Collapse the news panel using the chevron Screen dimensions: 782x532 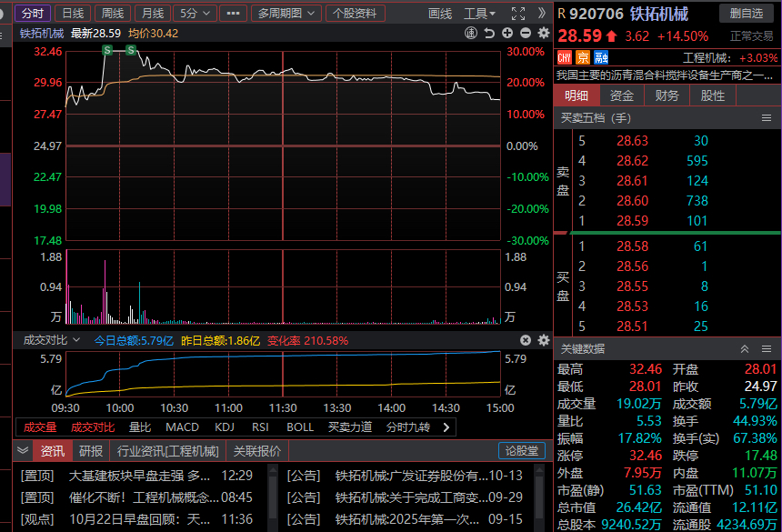pyautogui.click(x=23, y=451)
